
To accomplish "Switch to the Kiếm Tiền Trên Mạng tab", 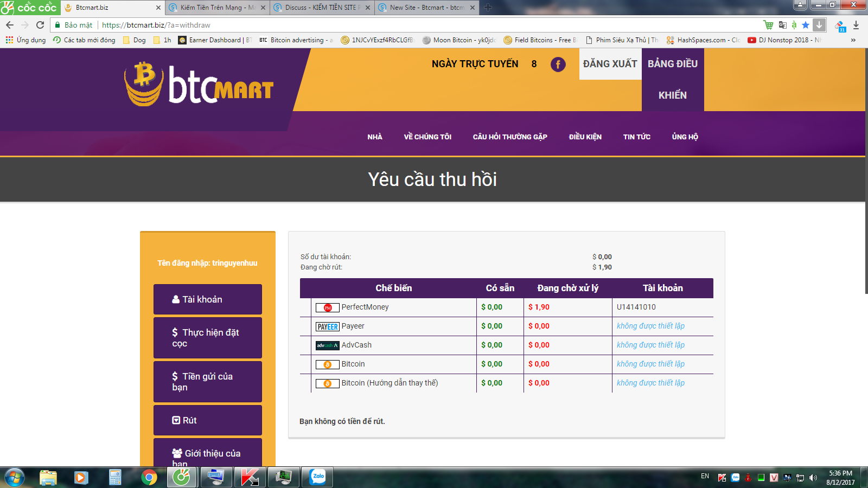I will coord(218,8).
